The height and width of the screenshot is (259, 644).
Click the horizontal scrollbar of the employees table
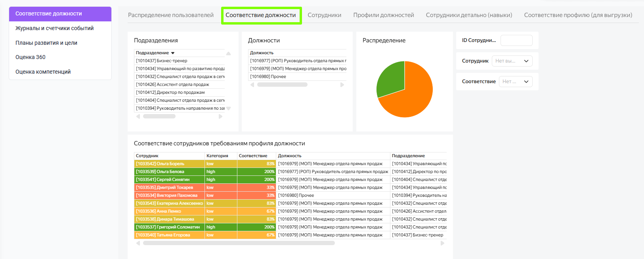pos(239,243)
